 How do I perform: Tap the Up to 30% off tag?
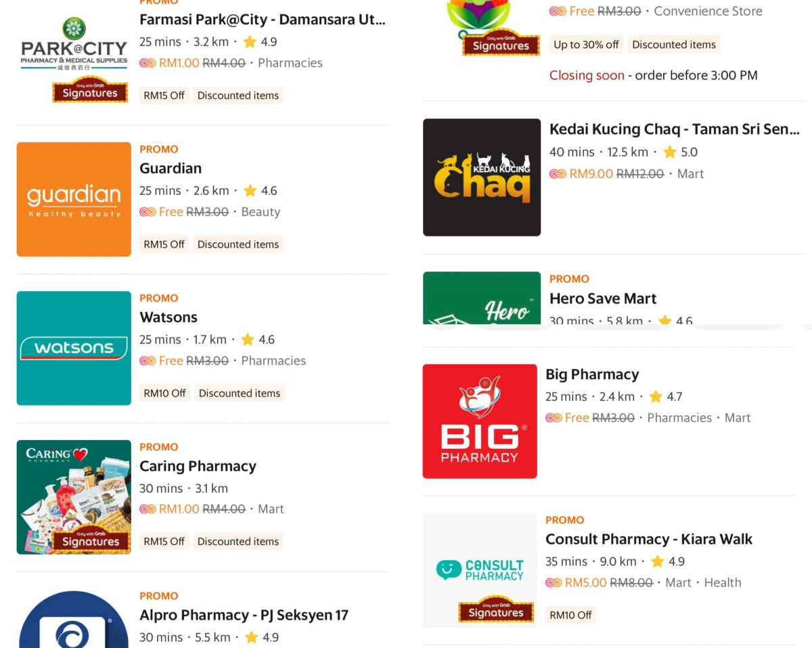[586, 45]
